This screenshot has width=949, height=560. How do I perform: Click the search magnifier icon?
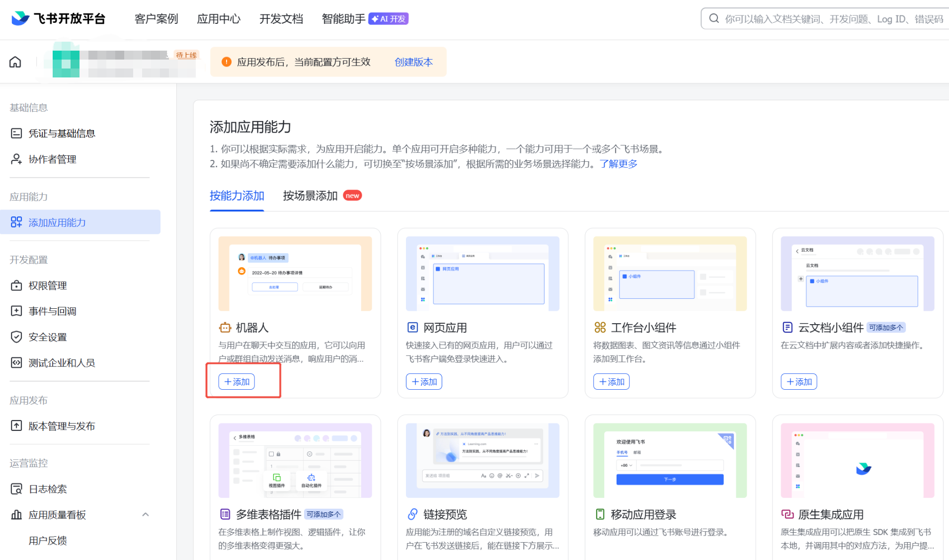(714, 19)
